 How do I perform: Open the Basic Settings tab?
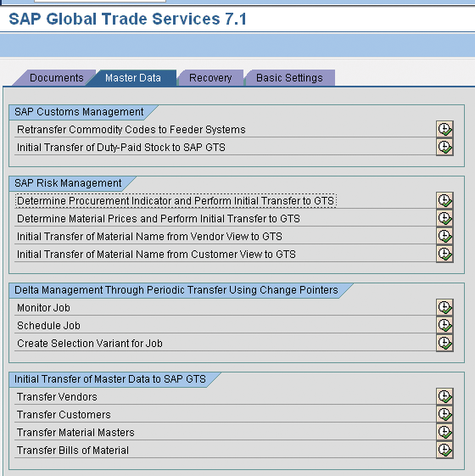coord(289,78)
